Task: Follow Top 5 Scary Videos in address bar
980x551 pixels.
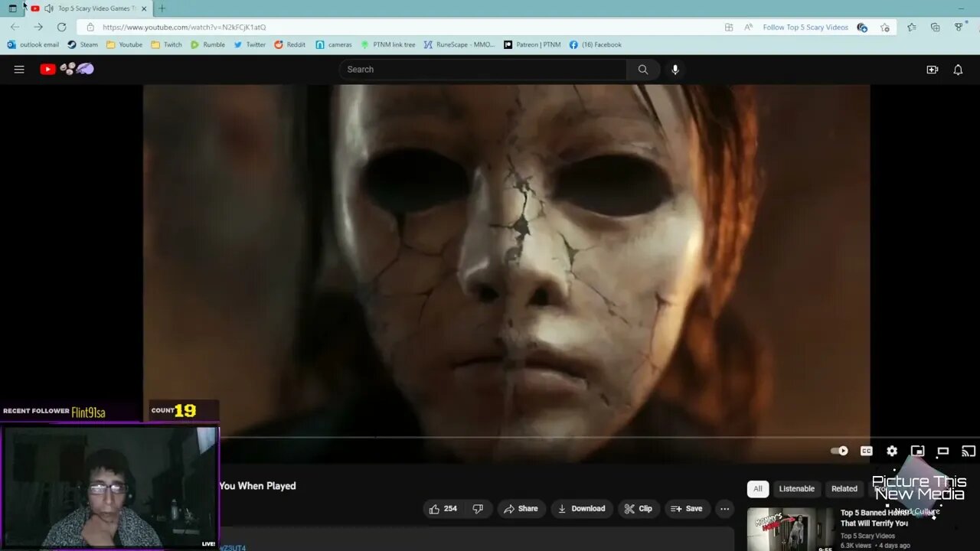Action: [x=805, y=27]
